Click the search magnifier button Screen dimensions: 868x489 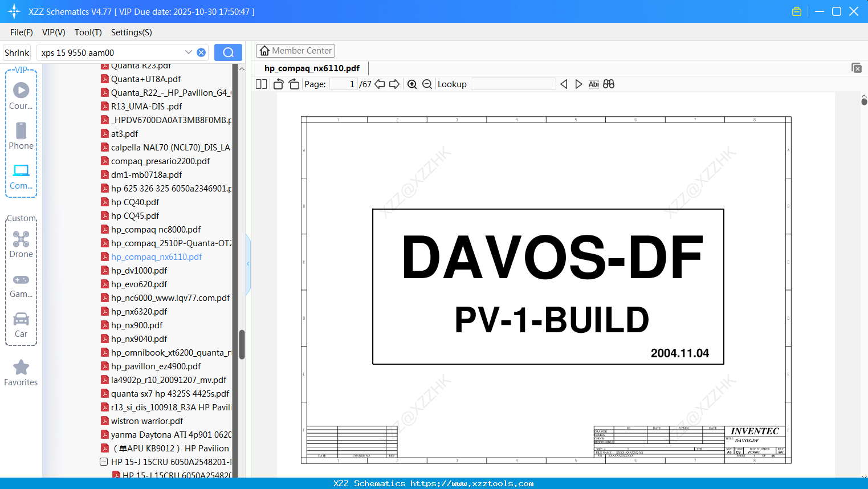point(228,52)
